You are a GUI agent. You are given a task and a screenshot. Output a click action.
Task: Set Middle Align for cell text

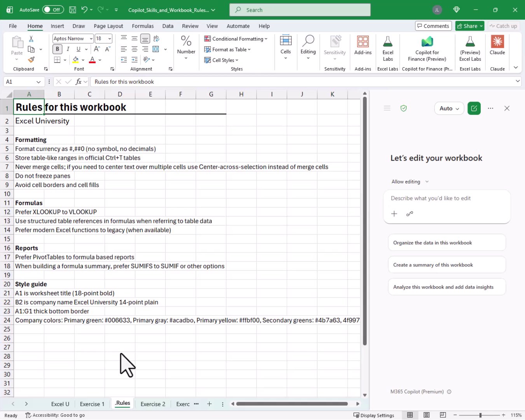(x=134, y=38)
